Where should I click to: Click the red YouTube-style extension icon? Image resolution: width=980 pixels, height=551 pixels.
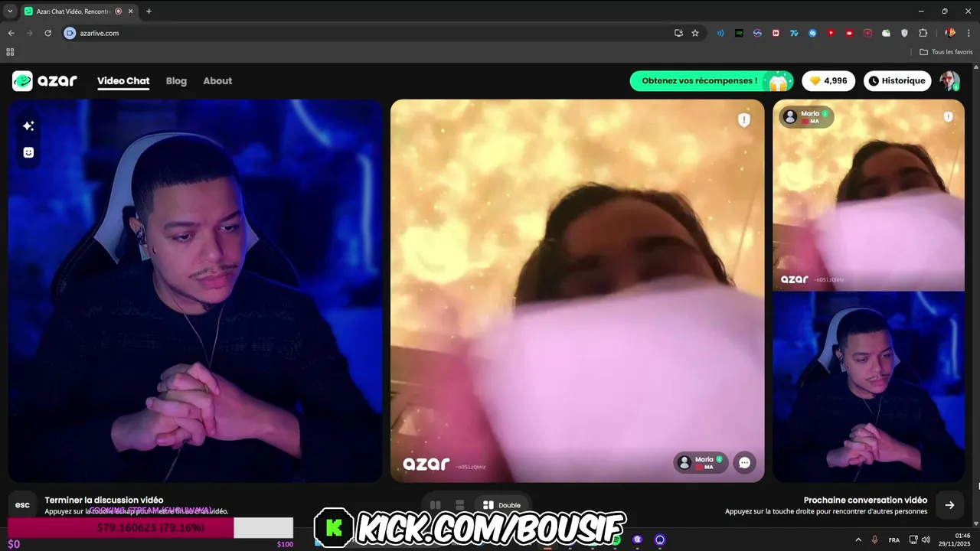tap(831, 33)
